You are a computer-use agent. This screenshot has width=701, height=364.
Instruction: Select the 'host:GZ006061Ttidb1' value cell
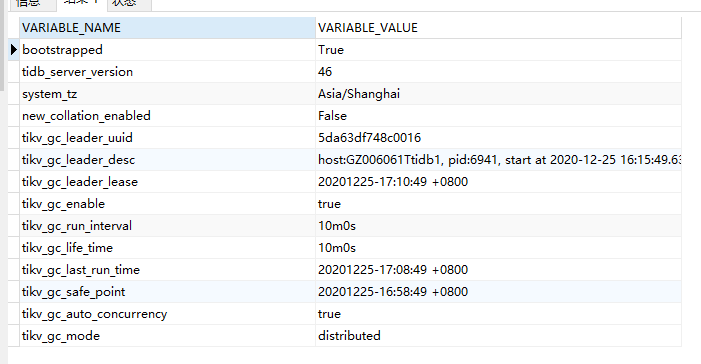click(498, 160)
